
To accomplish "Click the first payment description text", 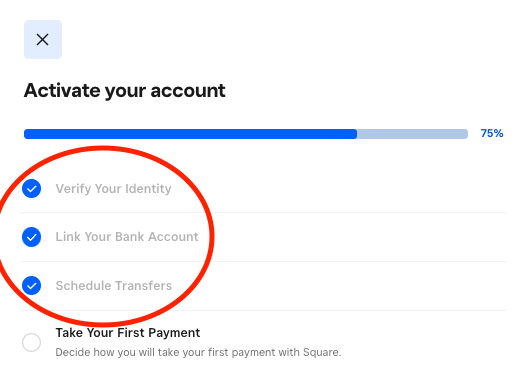I will pos(198,352).
